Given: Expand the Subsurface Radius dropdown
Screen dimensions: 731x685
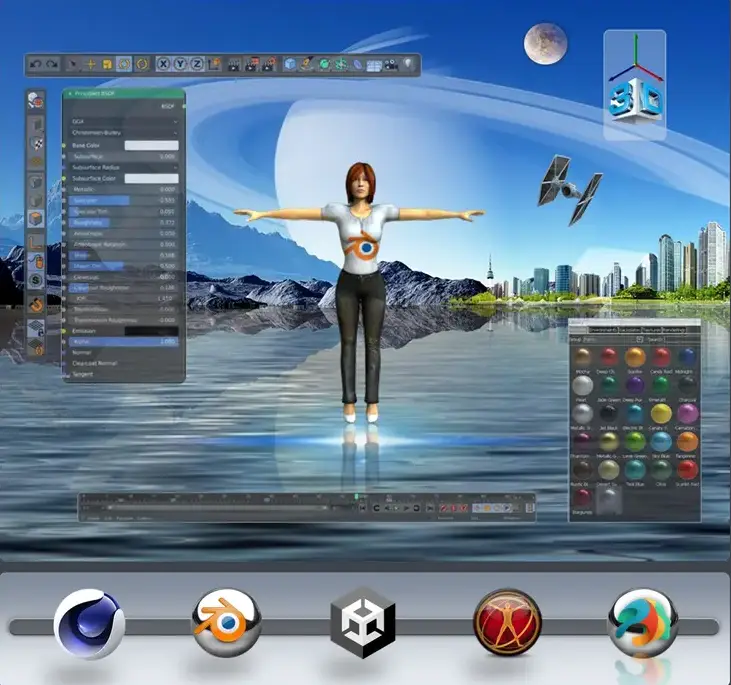Looking at the screenshot, I should pos(124,167).
